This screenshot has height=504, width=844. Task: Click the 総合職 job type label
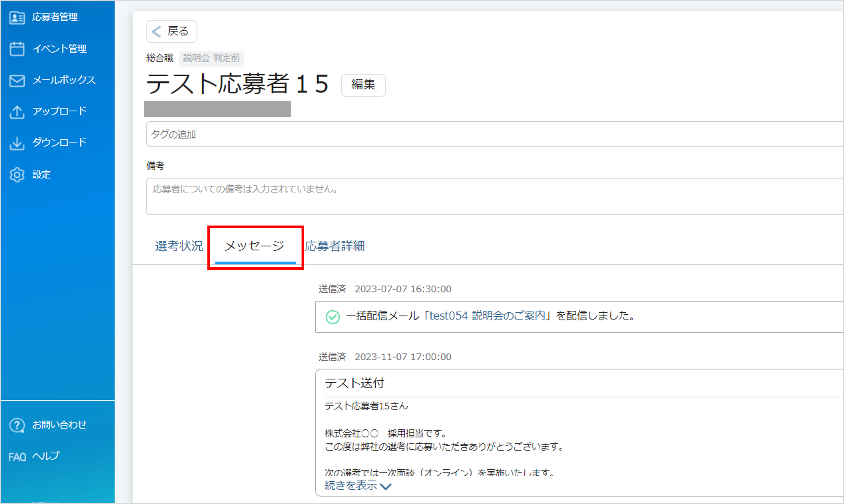click(x=160, y=58)
